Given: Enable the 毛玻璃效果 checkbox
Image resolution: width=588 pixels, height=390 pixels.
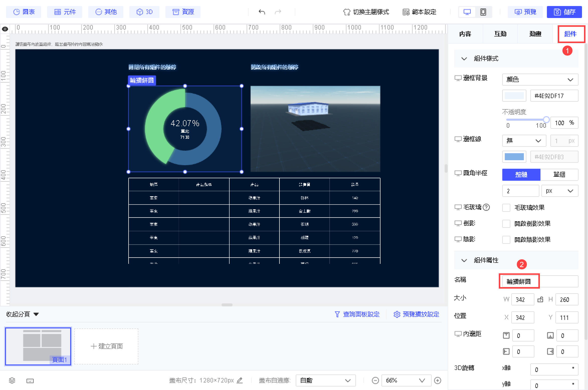Looking at the screenshot, I should click(506, 208).
